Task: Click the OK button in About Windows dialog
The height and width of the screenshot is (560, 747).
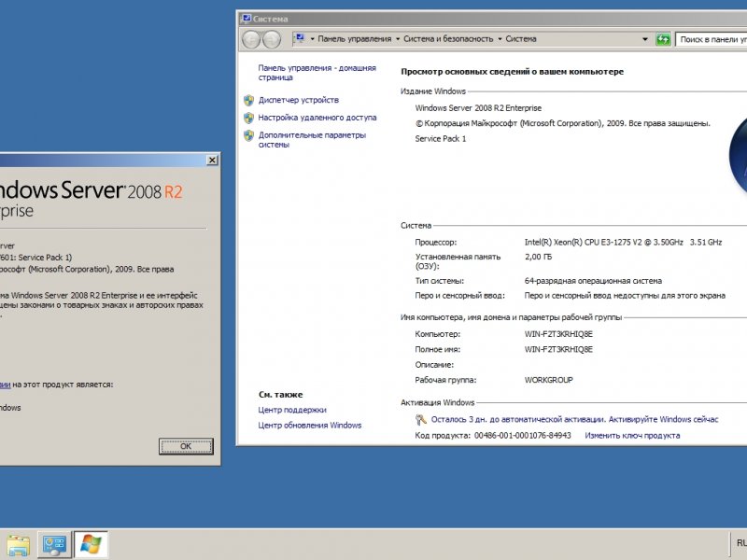Action: click(x=186, y=446)
